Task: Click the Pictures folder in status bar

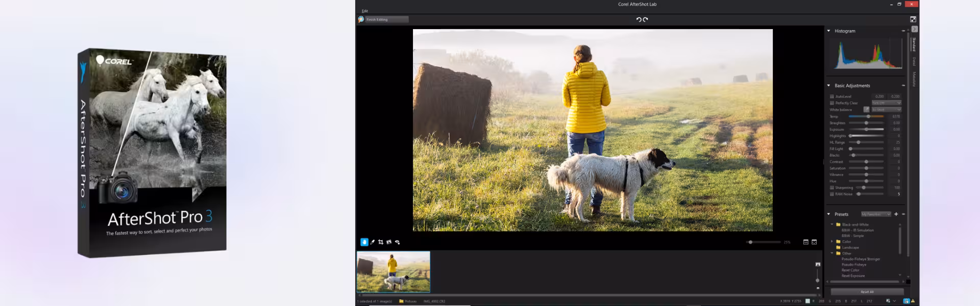Action: point(407,301)
